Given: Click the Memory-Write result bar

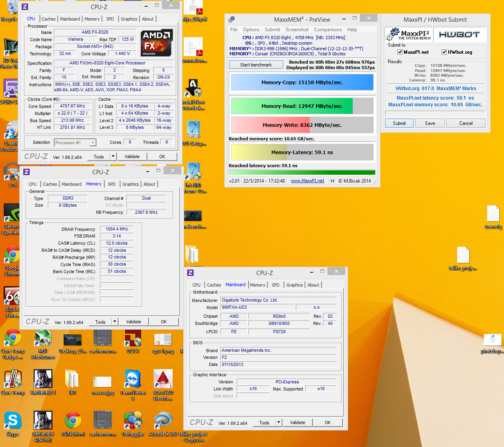Looking at the screenshot, I should point(302,125).
